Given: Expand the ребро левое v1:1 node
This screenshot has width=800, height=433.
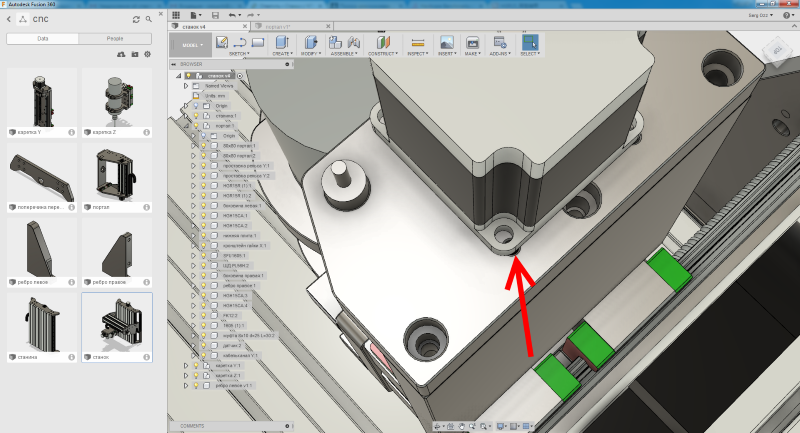Looking at the screenshot, I should (186, 386).
